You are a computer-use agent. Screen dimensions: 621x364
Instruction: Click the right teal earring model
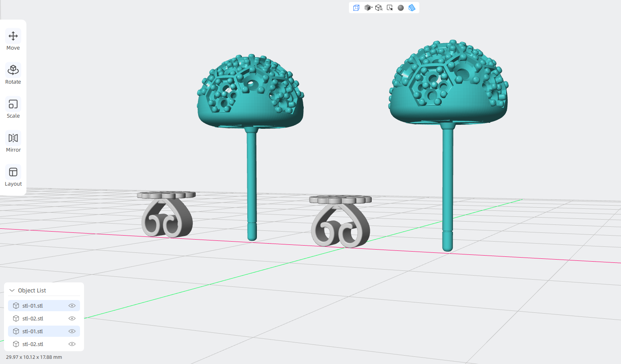click(448, 100)
